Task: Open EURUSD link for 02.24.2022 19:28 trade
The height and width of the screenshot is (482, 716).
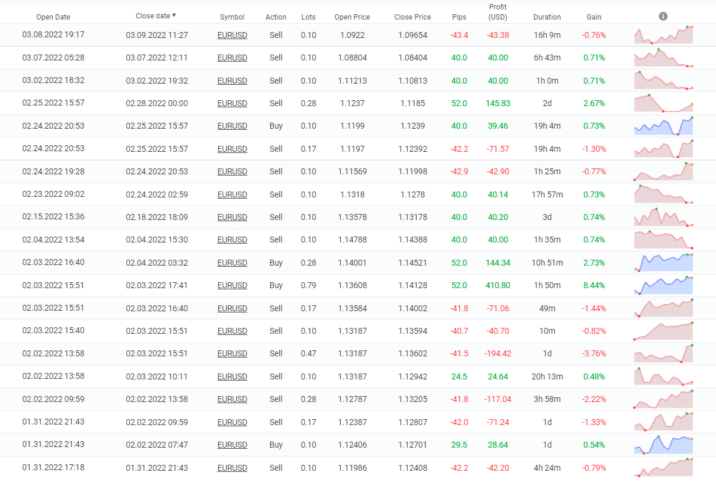Action: point(232,172)
